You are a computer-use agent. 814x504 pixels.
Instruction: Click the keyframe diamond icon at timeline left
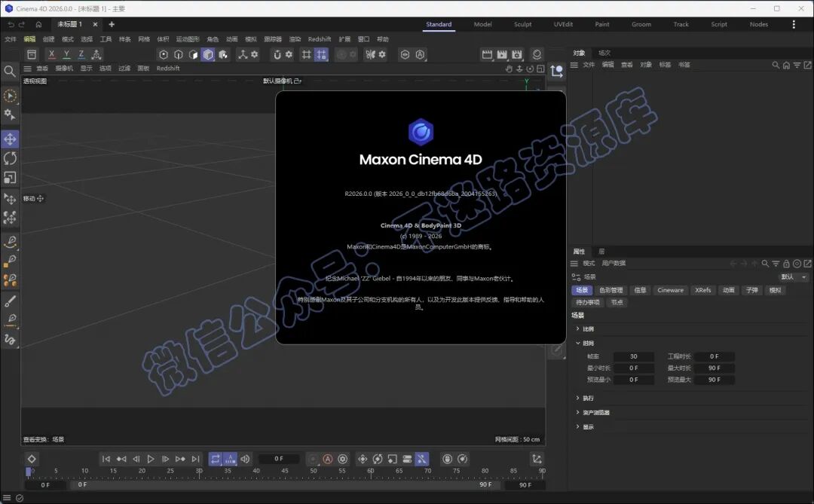click(32, 459)
